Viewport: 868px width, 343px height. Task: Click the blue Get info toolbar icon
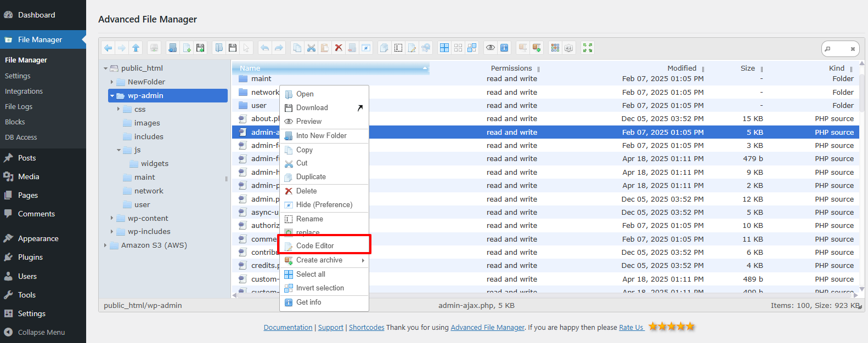tap(504, 48)
